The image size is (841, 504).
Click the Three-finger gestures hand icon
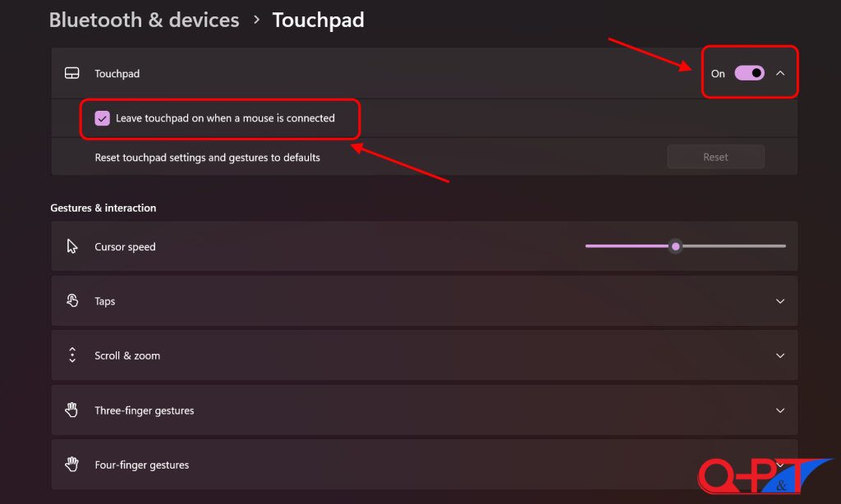tap(72, 410)
